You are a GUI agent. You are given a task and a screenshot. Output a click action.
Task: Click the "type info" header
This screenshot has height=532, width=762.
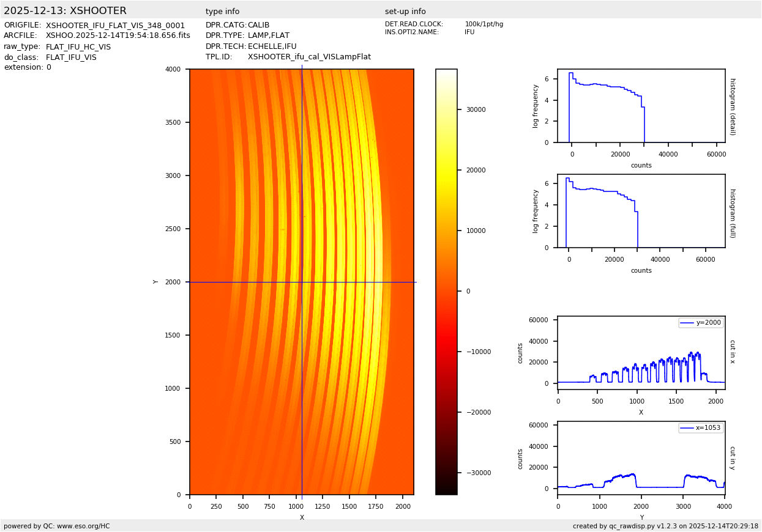tap(222, 12)
